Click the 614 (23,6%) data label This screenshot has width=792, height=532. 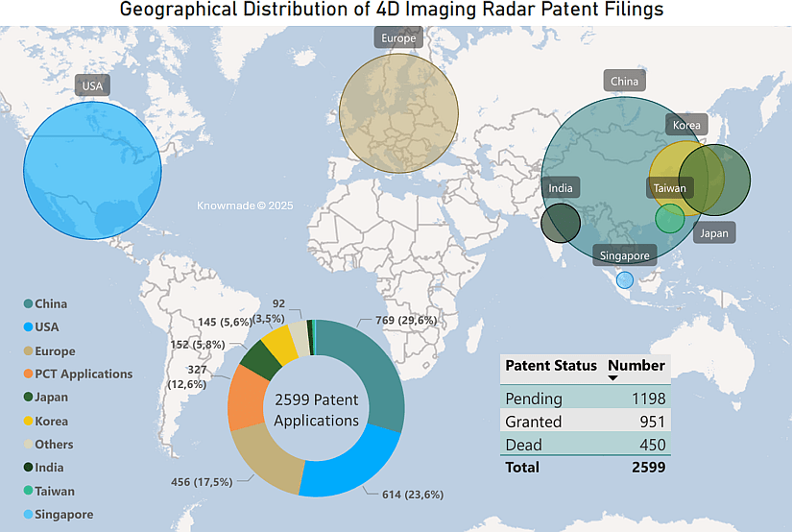[413, 495]
